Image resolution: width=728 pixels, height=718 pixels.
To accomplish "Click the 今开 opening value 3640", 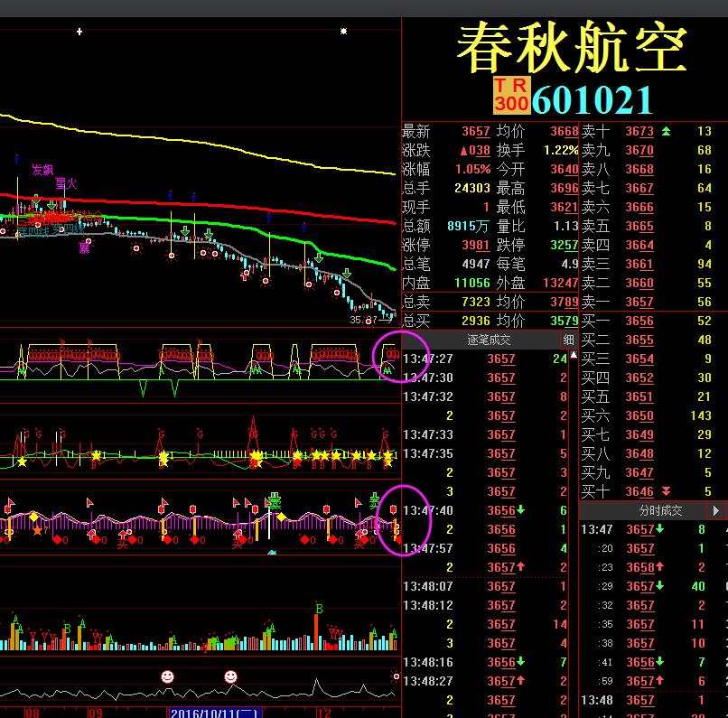I will coord(565,170).
